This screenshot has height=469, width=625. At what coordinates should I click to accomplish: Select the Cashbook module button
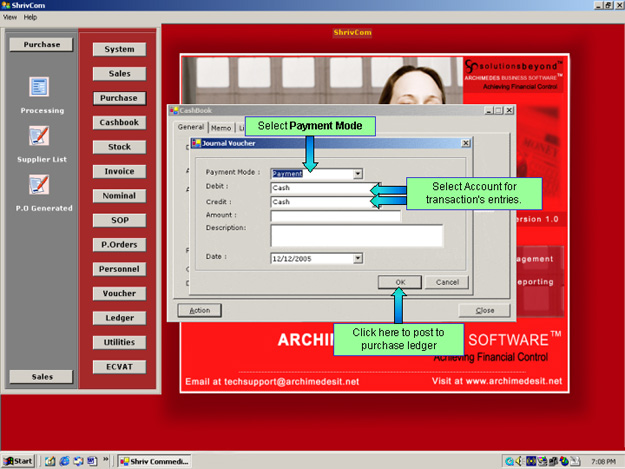coord(119,122)
